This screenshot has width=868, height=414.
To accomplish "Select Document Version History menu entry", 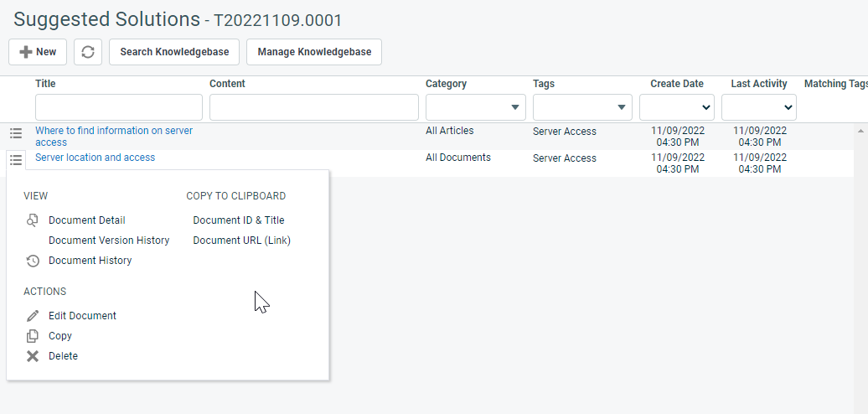I will coord(109,241).
